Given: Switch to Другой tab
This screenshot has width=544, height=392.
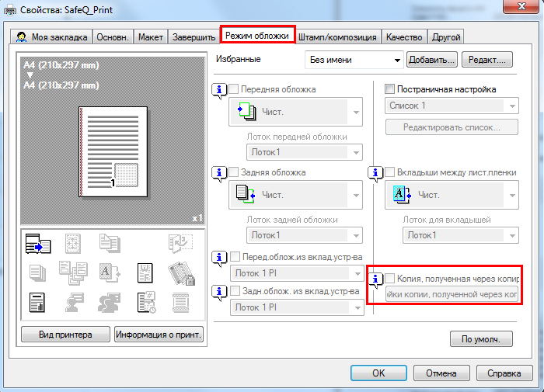Looking at the screenshot, I should pos(446,36).
